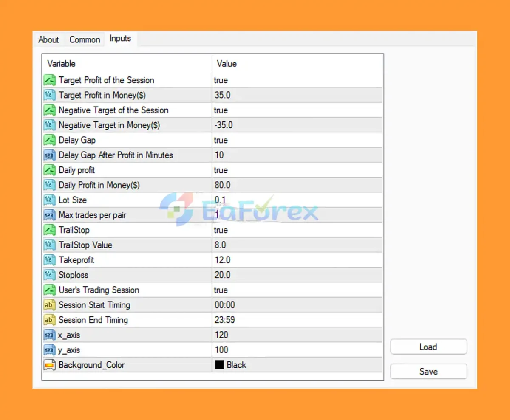Click the double-type icon beside Stoploss
This screenshot has width=510, height=420.
click(x=50, y=275)
